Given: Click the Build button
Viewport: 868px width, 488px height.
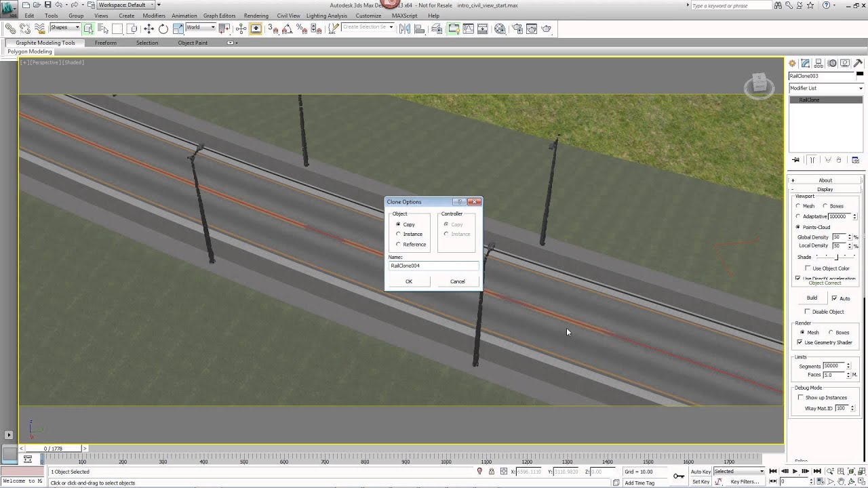Looking at the screenshot, I should (812, 298).
